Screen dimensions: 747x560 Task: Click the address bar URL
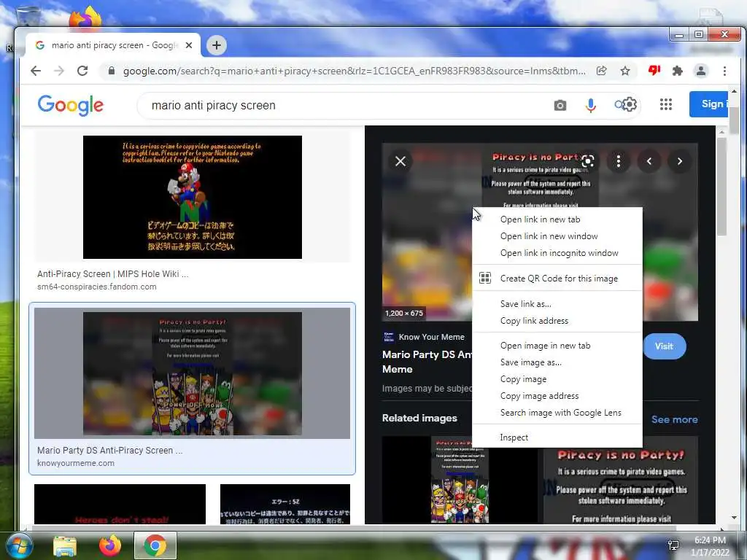(354, 71)
